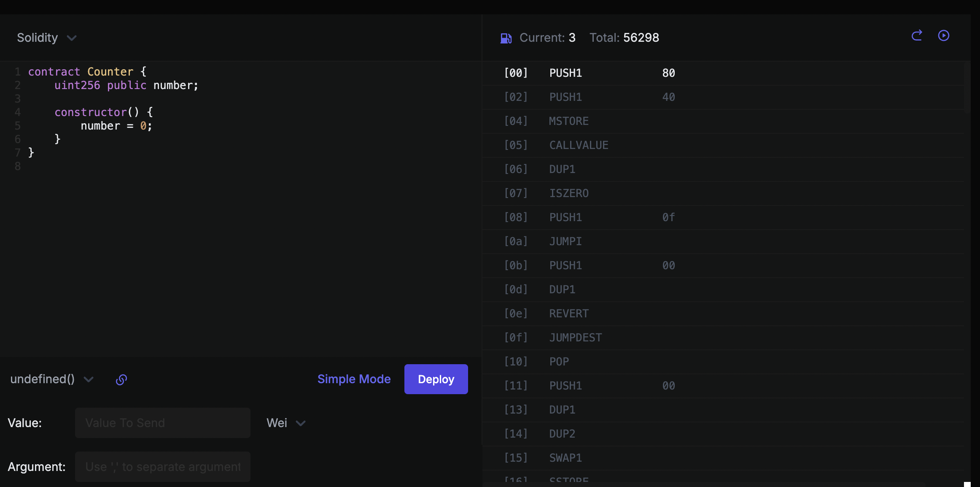The width and height of the screenshot is (980, 487).
Task: Open the Wei unit dropdown
Action: tap(286, 423)
